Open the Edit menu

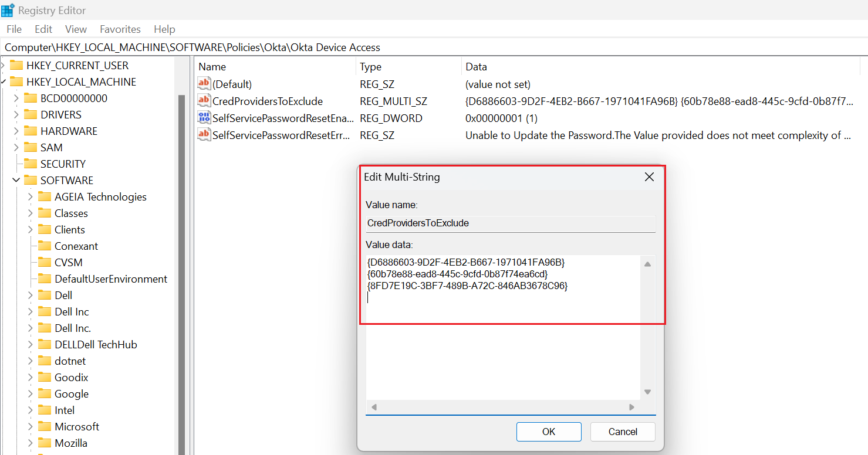point(43,29)
